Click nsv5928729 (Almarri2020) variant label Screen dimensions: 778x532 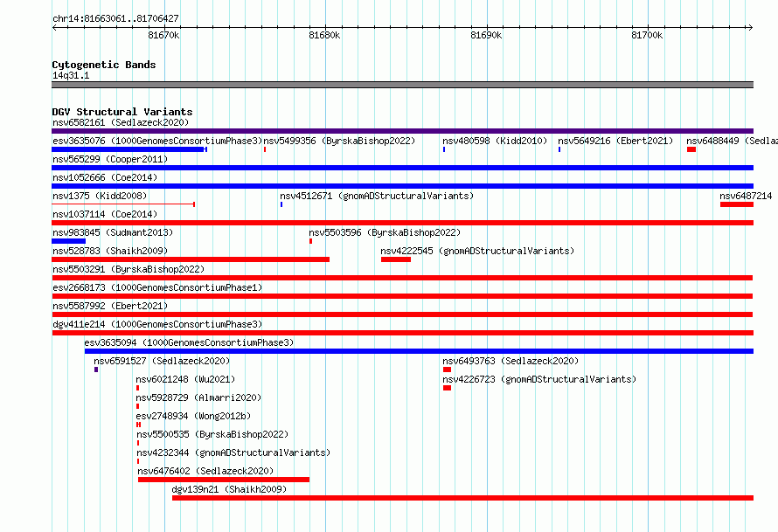pos(198,397)
